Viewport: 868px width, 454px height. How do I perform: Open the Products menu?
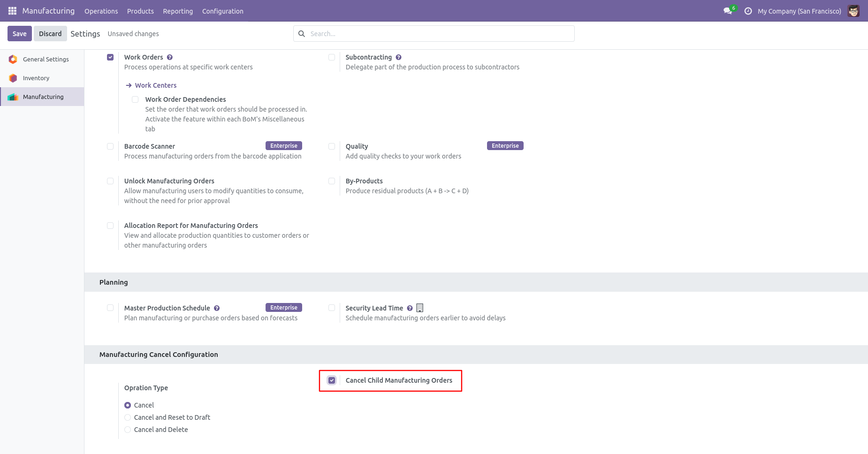click(x=140, y=11)
